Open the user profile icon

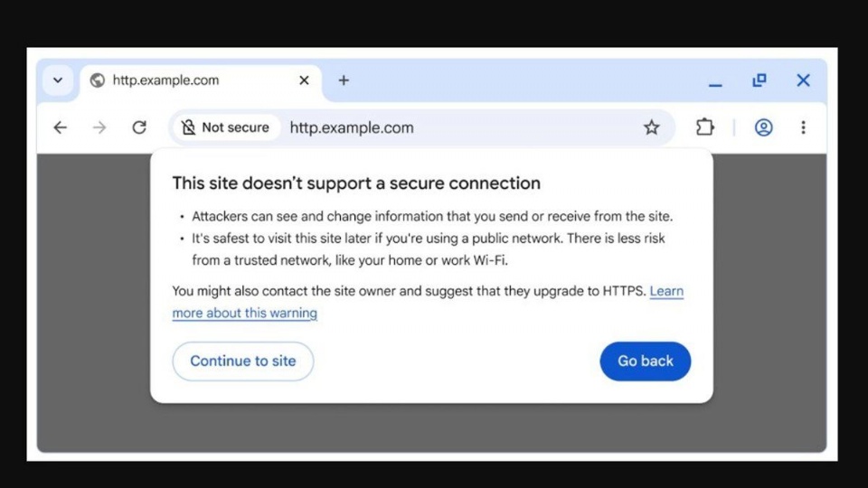764,127
